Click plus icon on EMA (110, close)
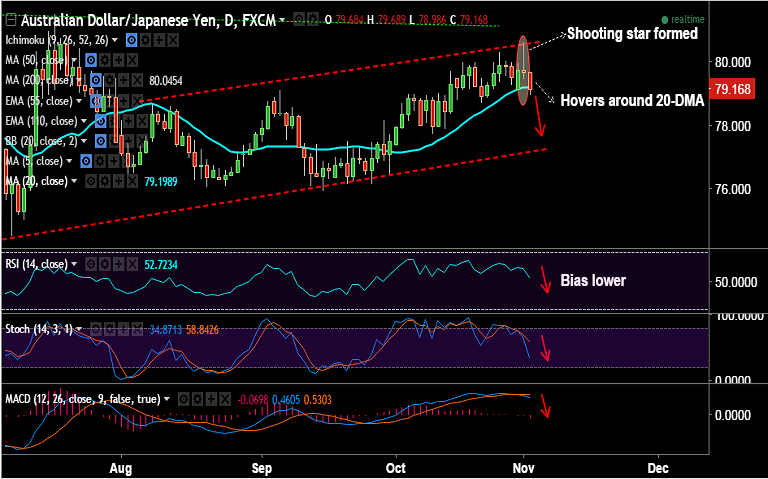Image resolution: width=768 pixels, height=479 pixels. [x=128, y=121]
